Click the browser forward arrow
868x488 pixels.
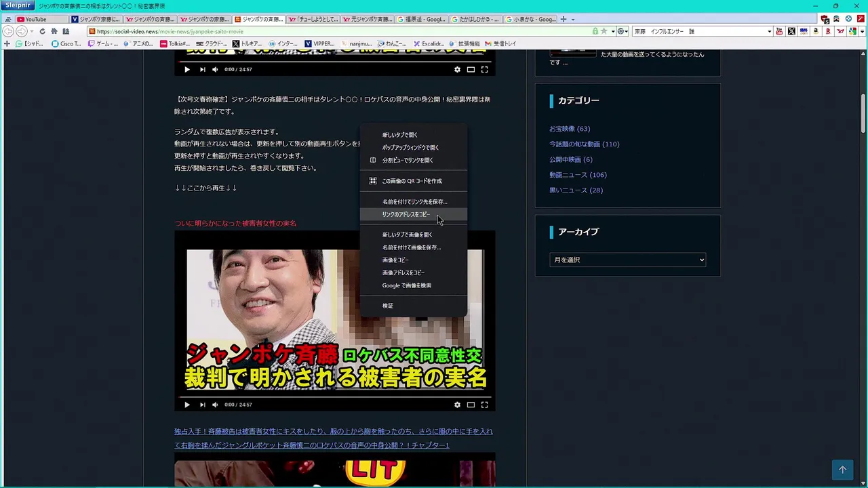(21, 31)
